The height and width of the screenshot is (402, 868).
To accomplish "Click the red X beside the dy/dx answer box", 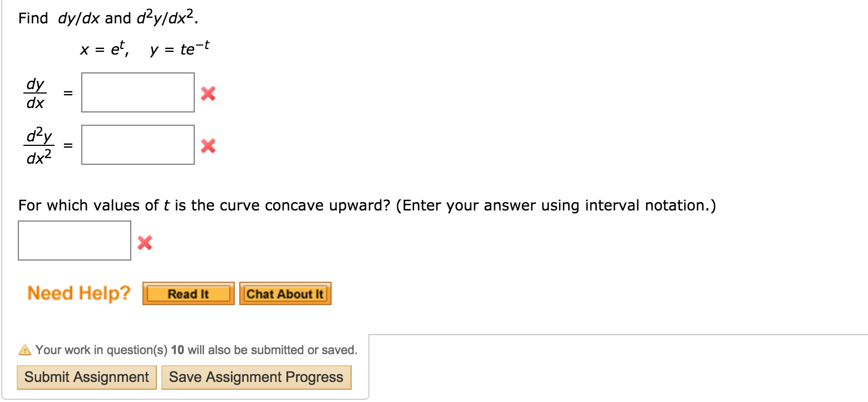I will [208, 94].
